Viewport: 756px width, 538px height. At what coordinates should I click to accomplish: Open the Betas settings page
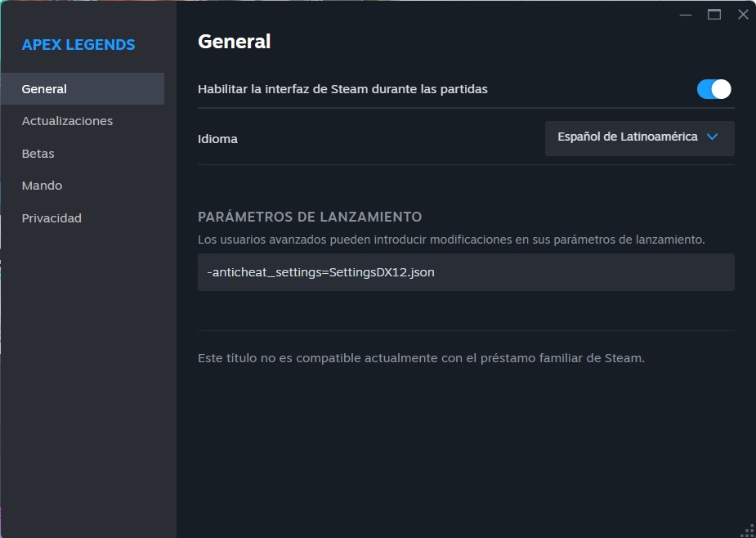coord(38,154)
